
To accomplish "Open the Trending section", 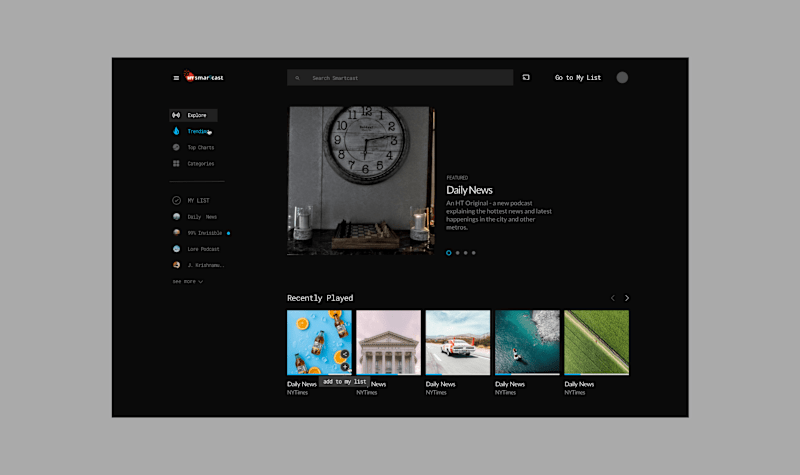I will click(x=199, y=132).
